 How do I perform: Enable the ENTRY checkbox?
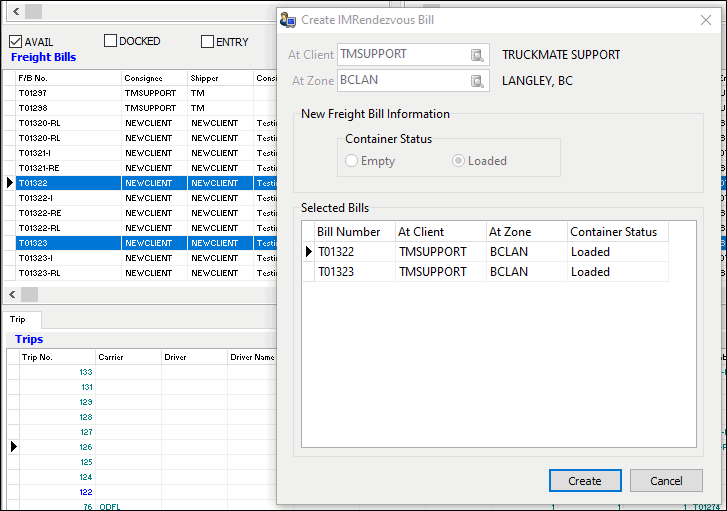coord(207,42)
